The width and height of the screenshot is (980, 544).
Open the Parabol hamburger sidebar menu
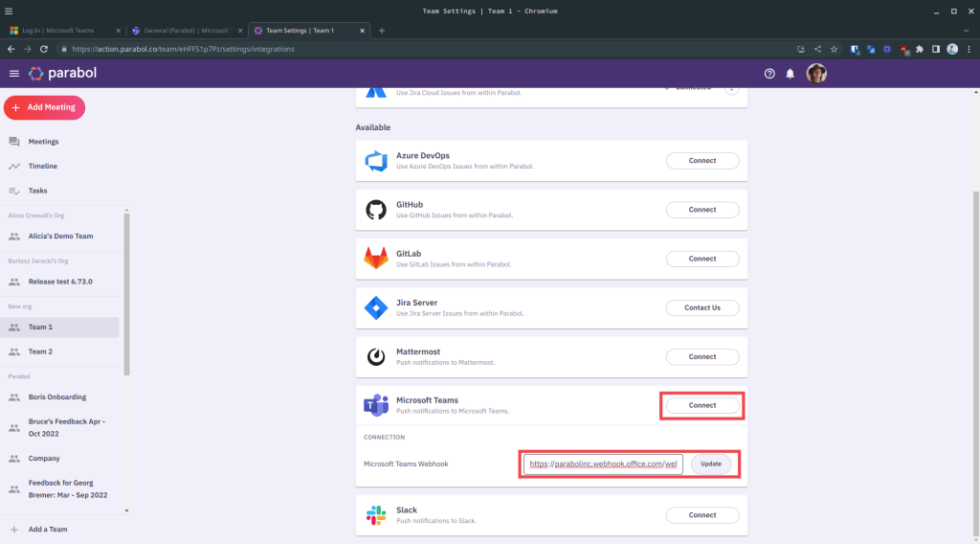[13, 73]
